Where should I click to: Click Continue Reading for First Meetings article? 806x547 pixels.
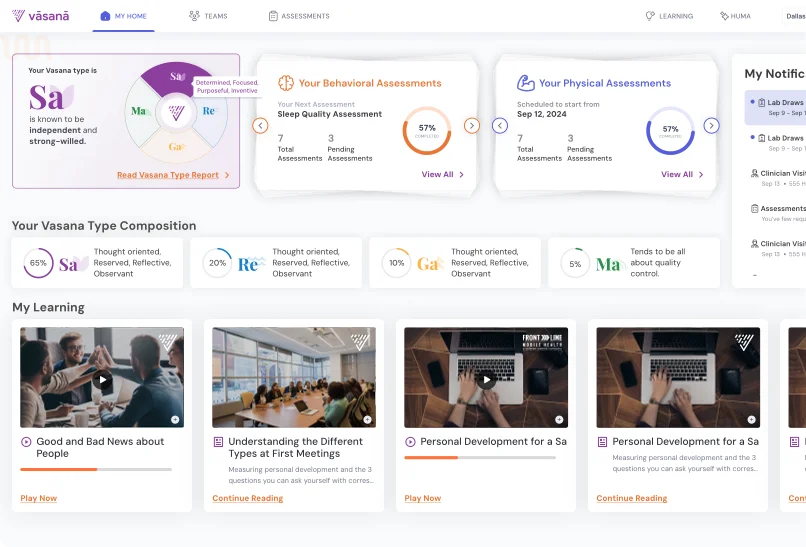247,498
